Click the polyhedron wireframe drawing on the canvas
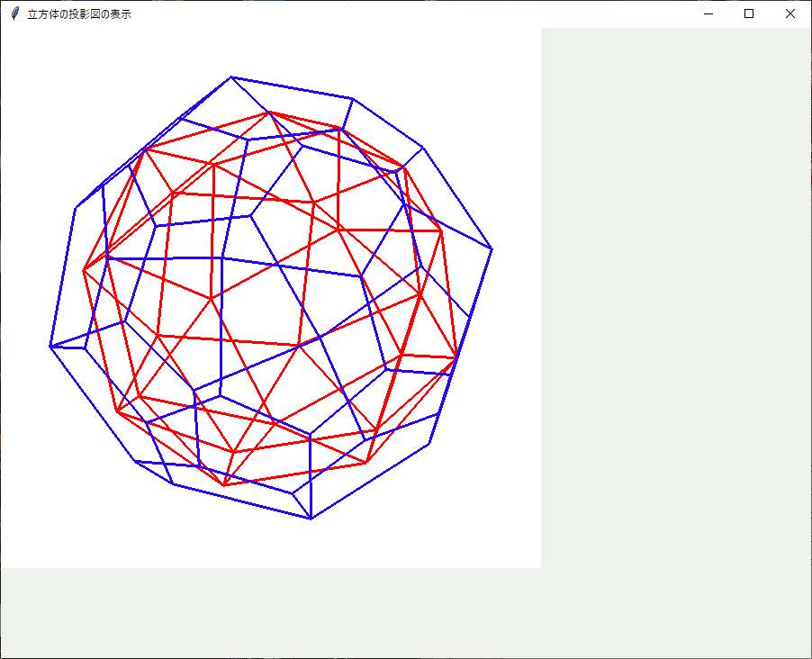Viewport: 812px width, 659px height. click(x=271, y=298)
